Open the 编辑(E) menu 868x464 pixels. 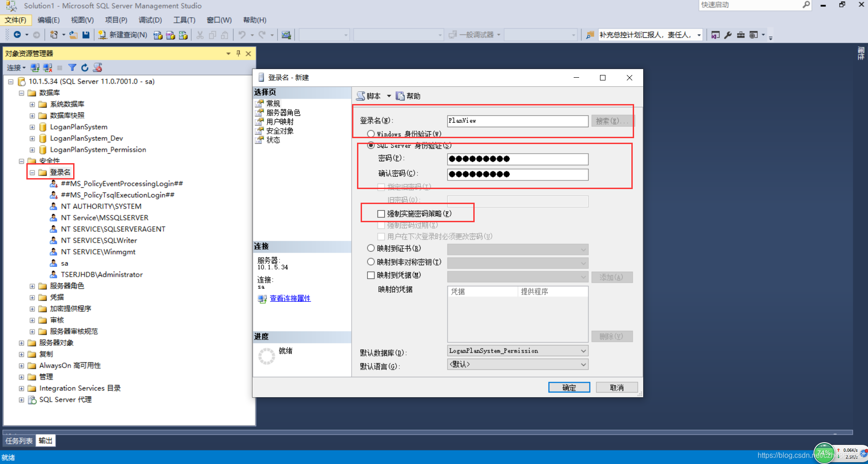point(49,20)
